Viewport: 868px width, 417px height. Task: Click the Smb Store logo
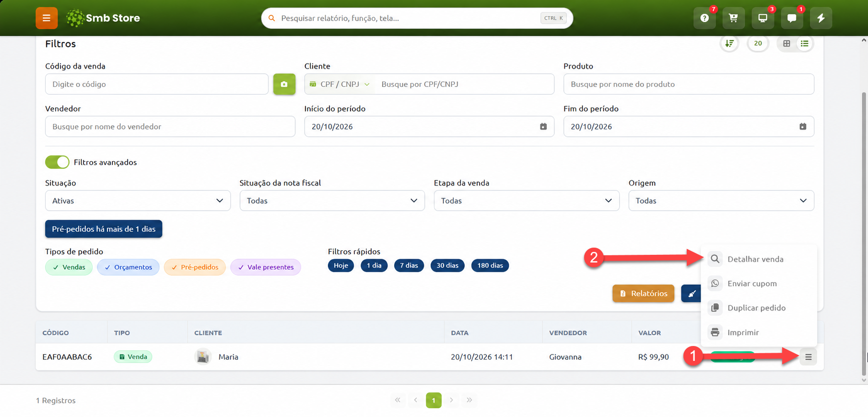[103, 18]
